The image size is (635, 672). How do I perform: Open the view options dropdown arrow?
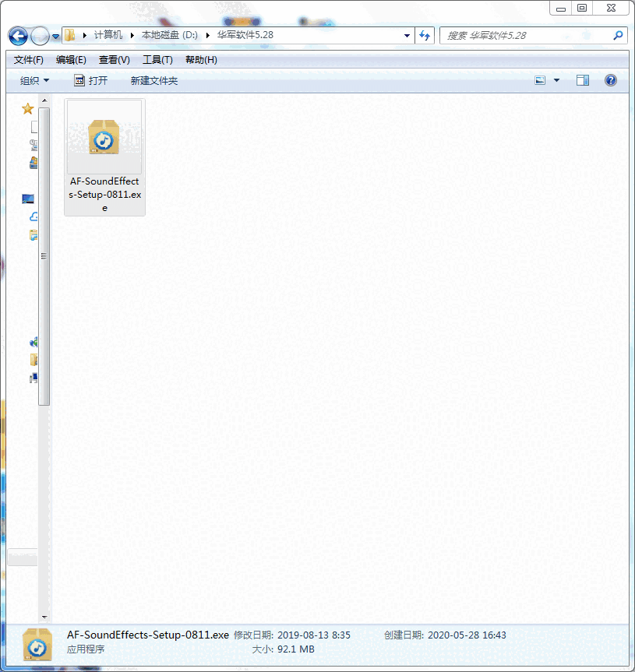[556, 80]
